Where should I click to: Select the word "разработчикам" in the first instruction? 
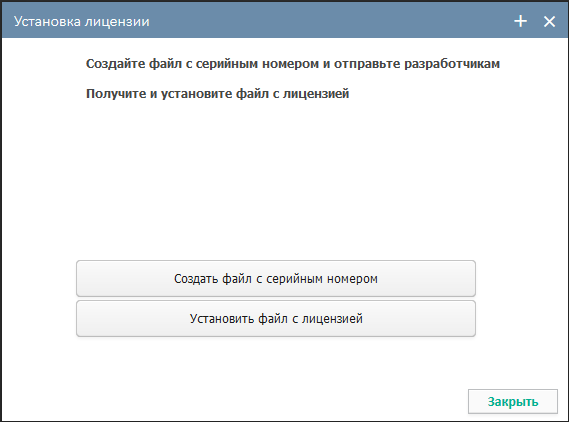point(452,64)
